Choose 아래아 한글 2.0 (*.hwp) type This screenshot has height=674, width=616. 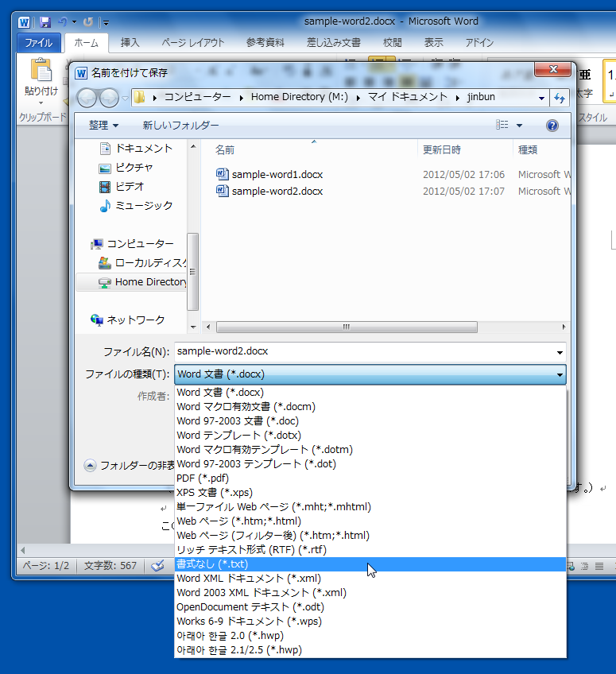pos(370,635)
